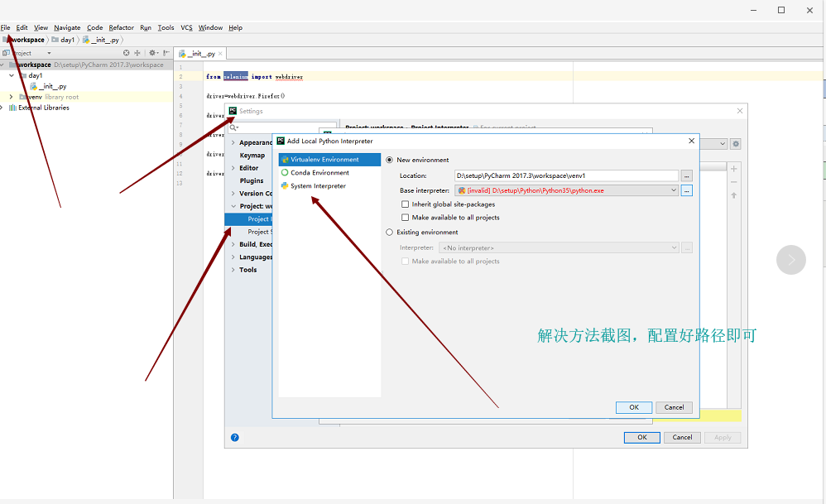The width and height of the screenshot is (826, 504).
Task: Click the Settings help question mark icon
Action: [x=235, y=438]
